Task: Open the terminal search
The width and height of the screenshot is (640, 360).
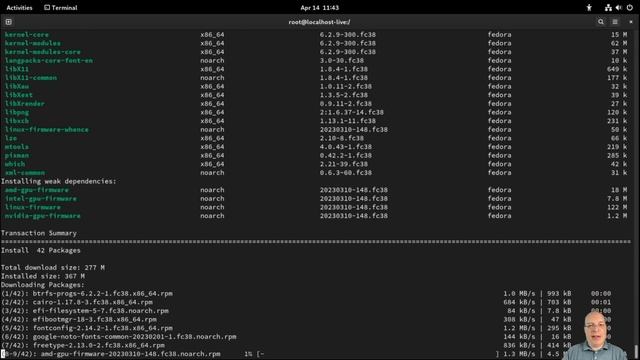Action: [601, 22]
